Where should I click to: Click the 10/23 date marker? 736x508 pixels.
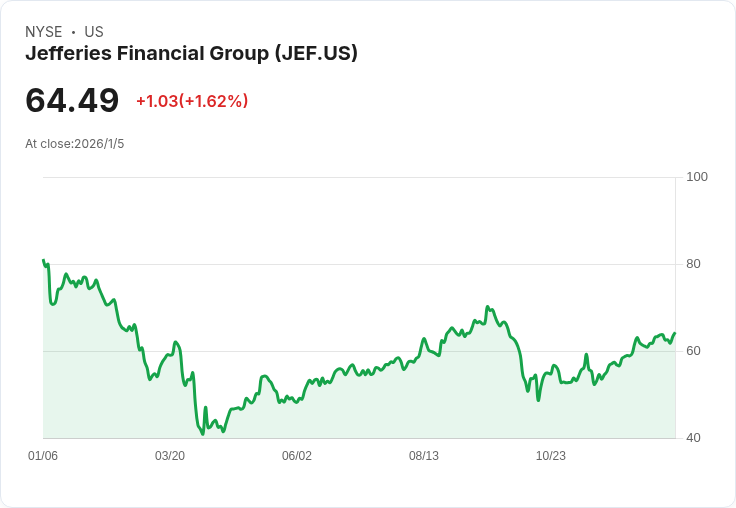(x=551, y=456)
